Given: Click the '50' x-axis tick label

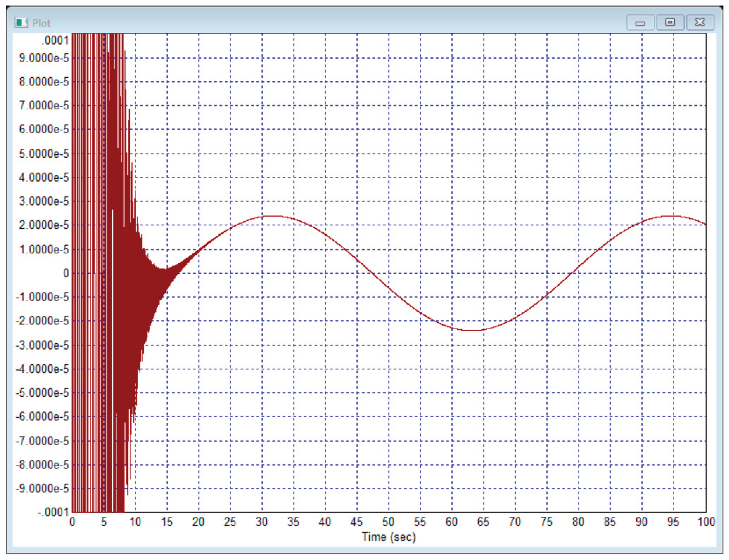Looking at the screenshot, I should click(x=388, y=522).
